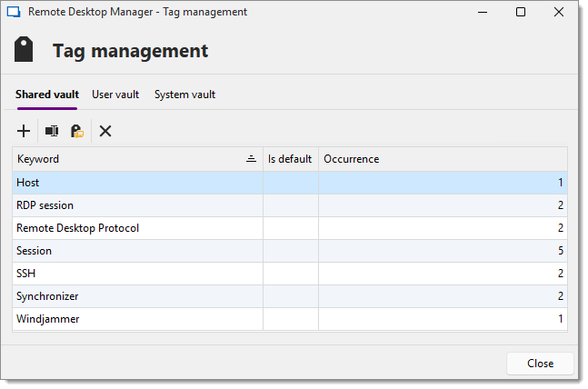Open the System vault tab
Viewport: 588px width, 389px height.
tap(184, 95)
